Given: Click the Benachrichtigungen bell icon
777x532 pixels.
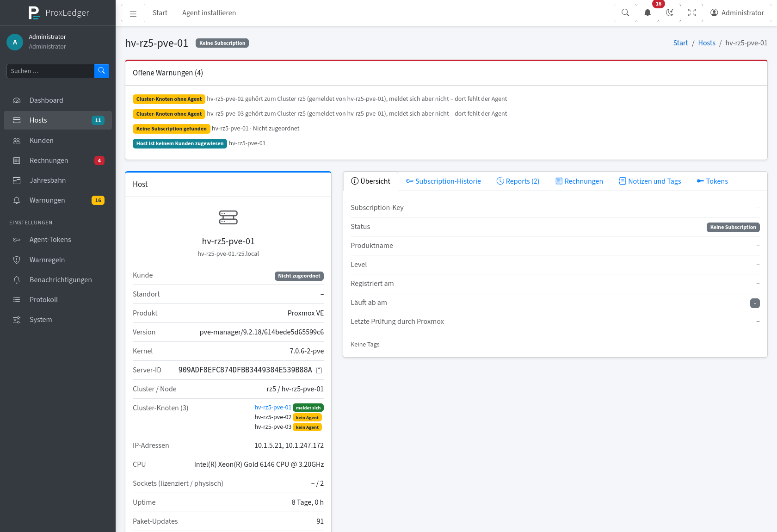Looking at the screenshot, I should tap(17, 280).
